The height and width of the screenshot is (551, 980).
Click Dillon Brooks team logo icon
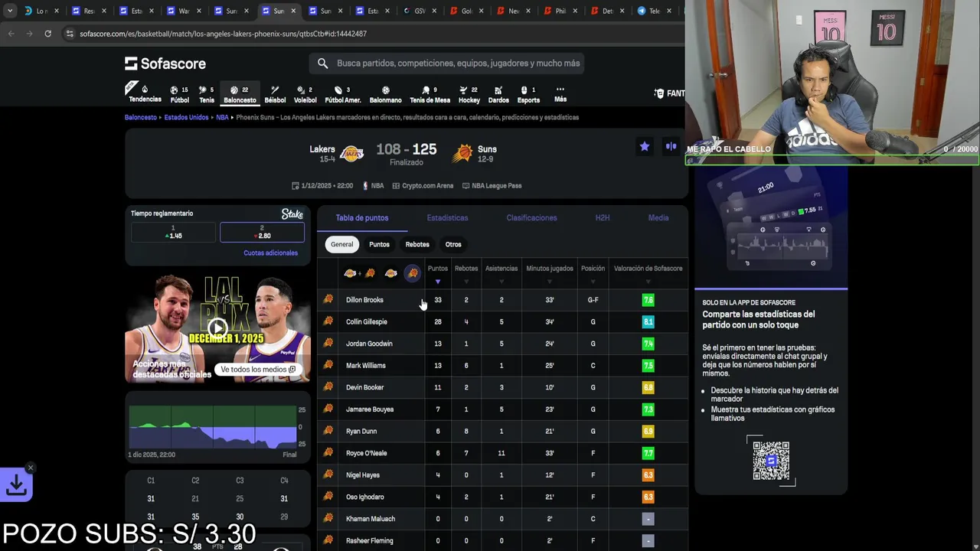coord(328,299)
